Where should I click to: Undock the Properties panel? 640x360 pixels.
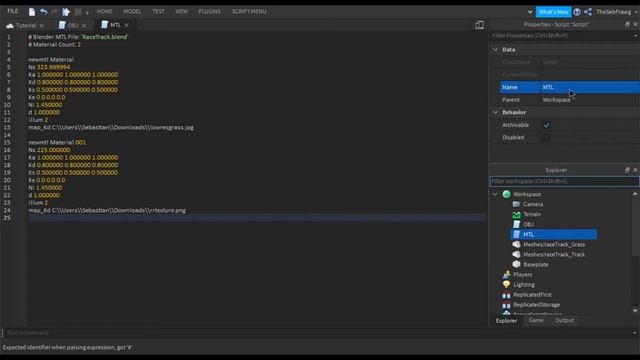pos(627,24)
